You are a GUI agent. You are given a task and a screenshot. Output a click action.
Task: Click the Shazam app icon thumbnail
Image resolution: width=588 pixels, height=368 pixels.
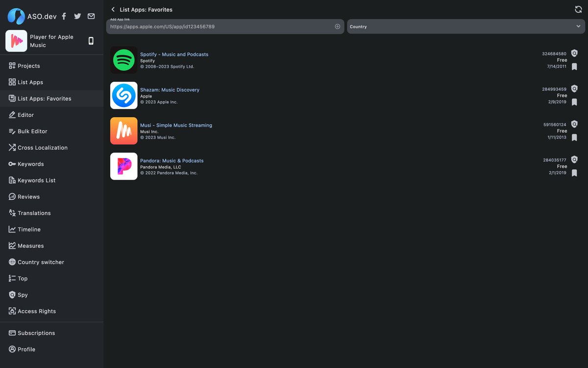124,95
